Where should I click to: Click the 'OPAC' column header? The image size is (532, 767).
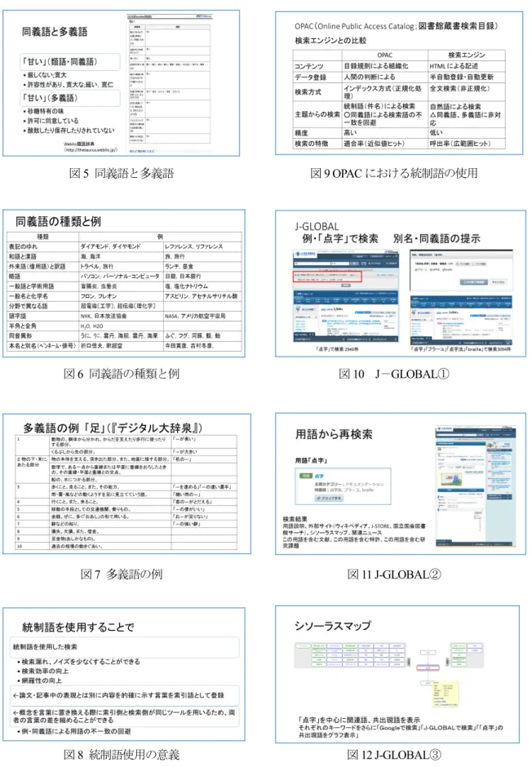[x=385, y=55]
